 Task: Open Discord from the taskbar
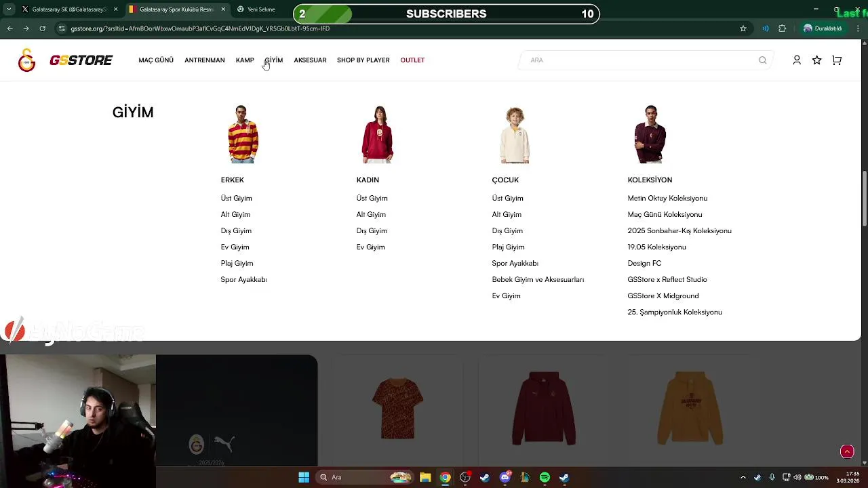coord(505,477)
